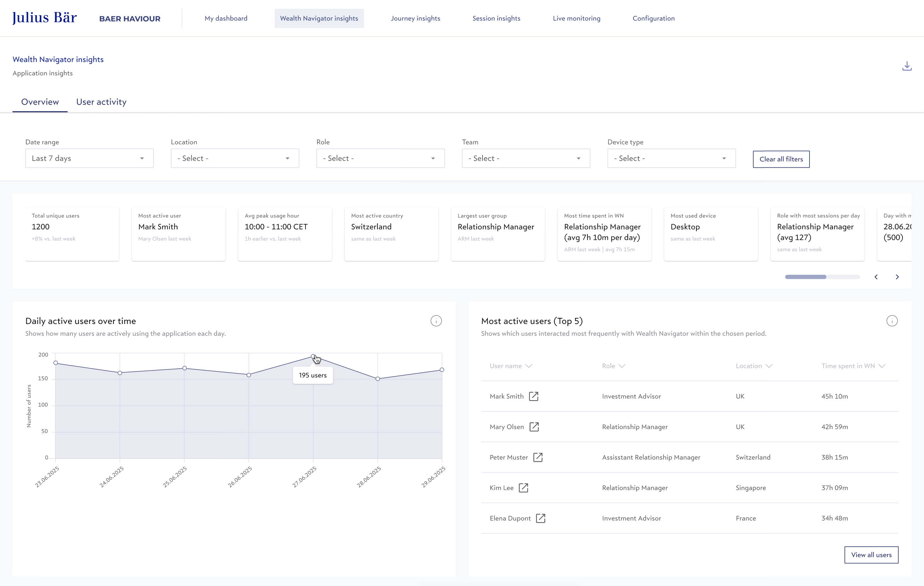
Task: Click Kim Lee name in table
Action: (502, 488)
